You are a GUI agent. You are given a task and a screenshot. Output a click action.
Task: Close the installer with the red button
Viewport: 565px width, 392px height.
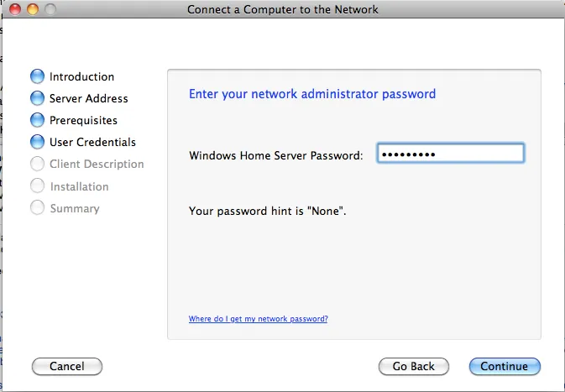point(15,9)
